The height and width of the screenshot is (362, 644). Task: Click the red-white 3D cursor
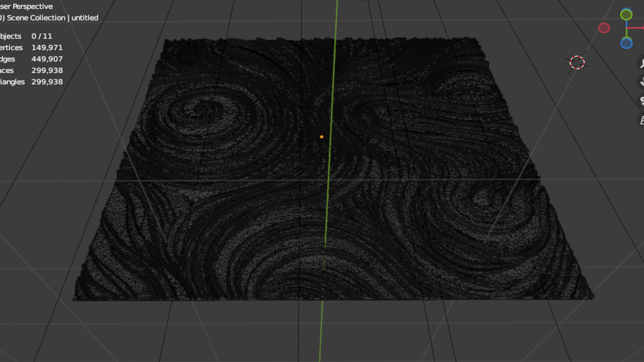[577, 63]
